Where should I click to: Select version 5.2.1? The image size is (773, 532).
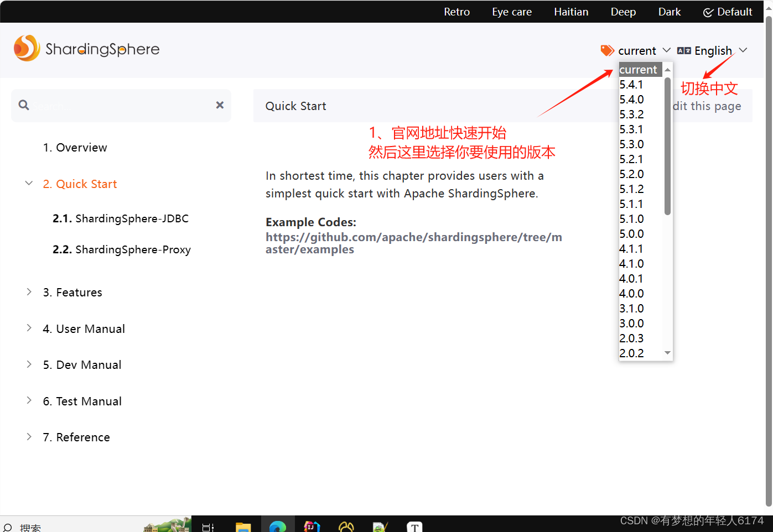[x=640, y=159]
